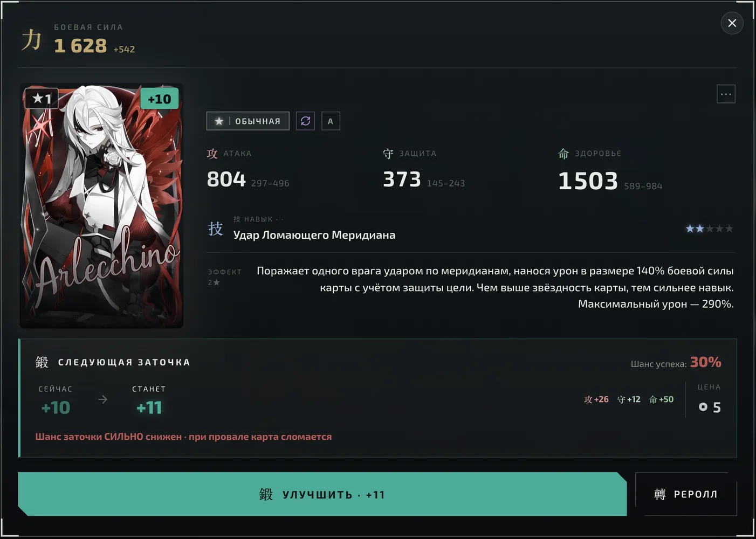Click the 'Навык' label
Viewport: 756px width, 539px height.
pos(258,219)
